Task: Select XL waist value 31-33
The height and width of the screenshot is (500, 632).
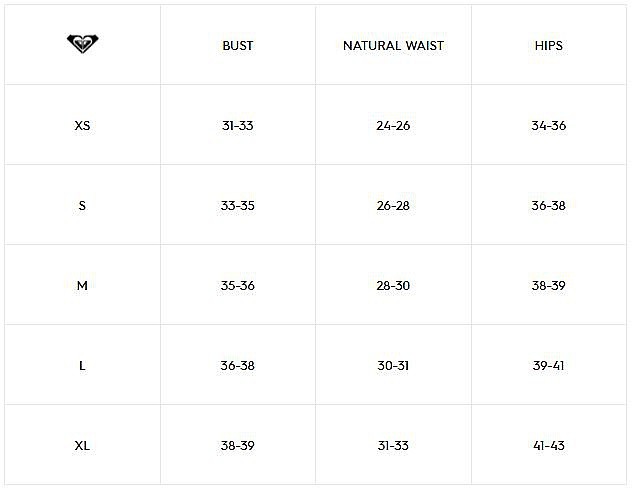Action: (x=393, y=446)
